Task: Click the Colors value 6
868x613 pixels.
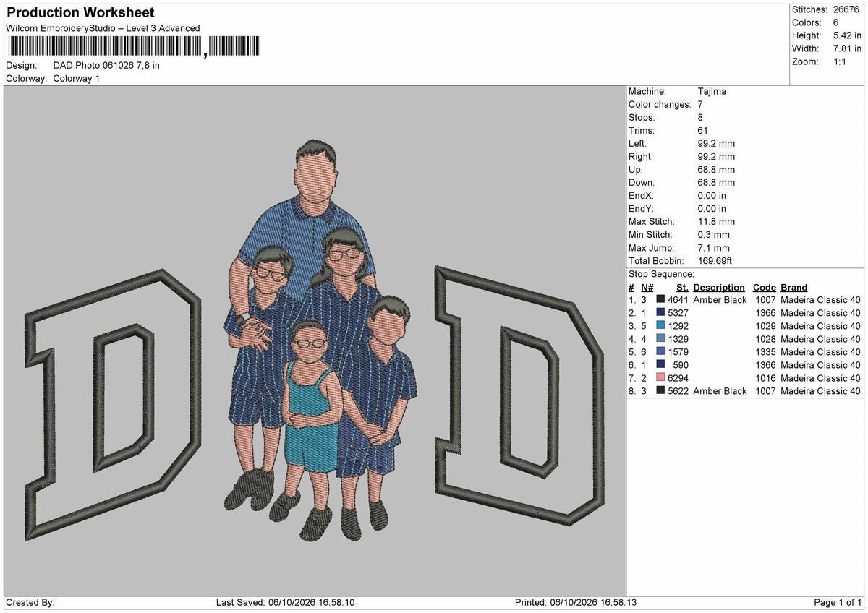Action: [x=836, y=22]
